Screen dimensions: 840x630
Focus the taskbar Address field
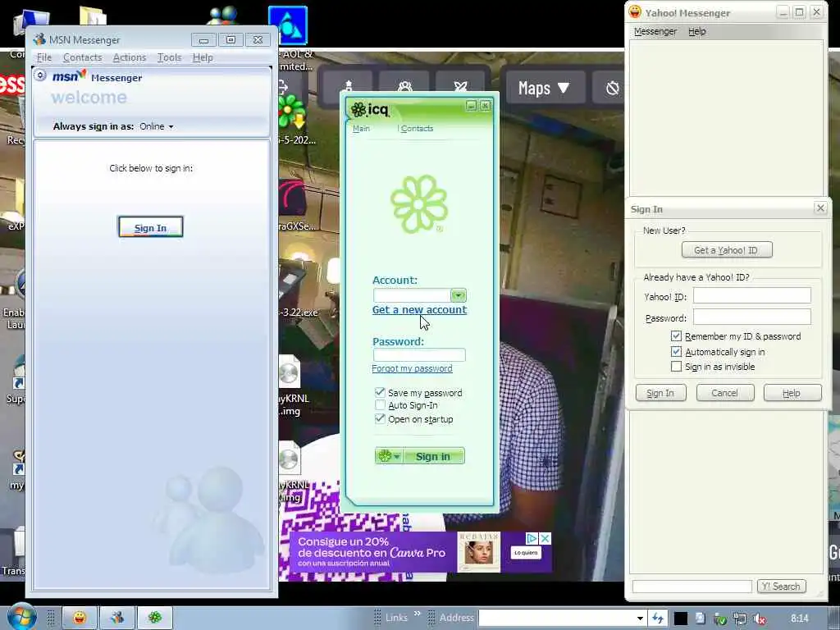[x=556, y=619]
